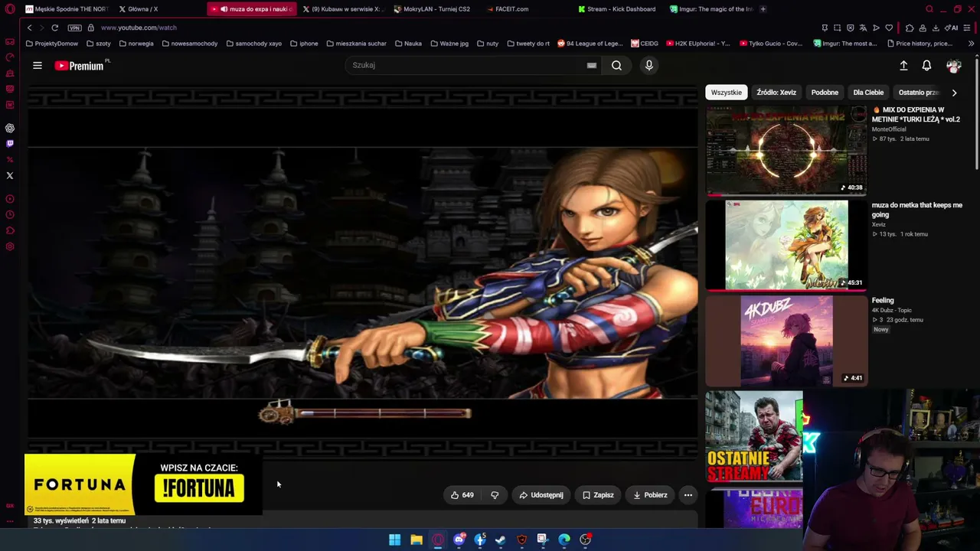
Task: Open ChatGPT in the Opera sidebar
Action: [10, 129]
